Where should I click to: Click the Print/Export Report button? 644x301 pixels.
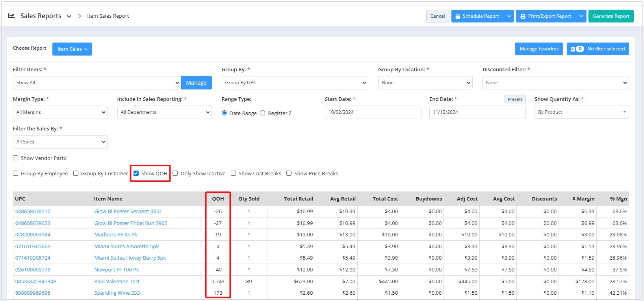[546, 16]
